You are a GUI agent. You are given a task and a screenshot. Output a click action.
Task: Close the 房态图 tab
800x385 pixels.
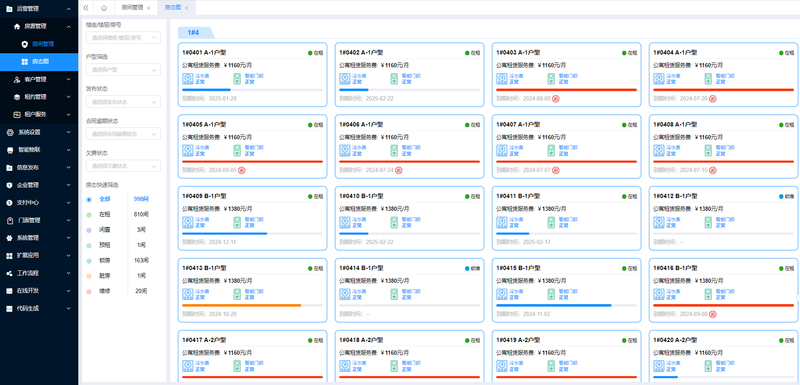click(186, 8)
